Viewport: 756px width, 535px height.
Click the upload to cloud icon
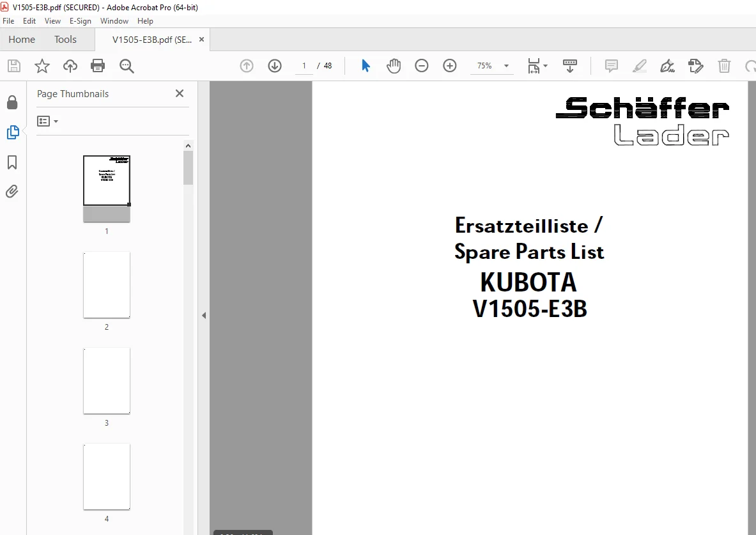70,66
